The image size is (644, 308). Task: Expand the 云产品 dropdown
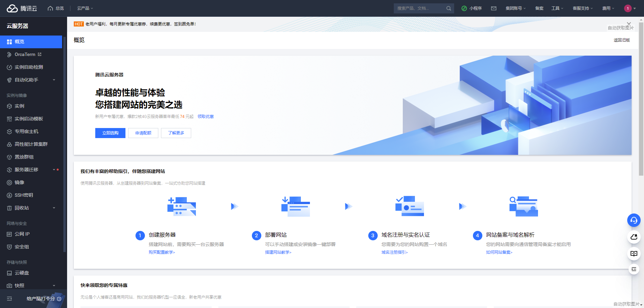(x=85, y=8)
